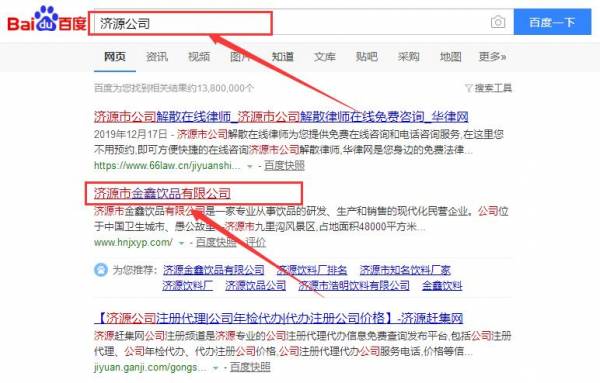Image resolution: width=600 pixels, height=383 pixels.
Task: Click the Baidu paw logo
Action: point(46,19)
